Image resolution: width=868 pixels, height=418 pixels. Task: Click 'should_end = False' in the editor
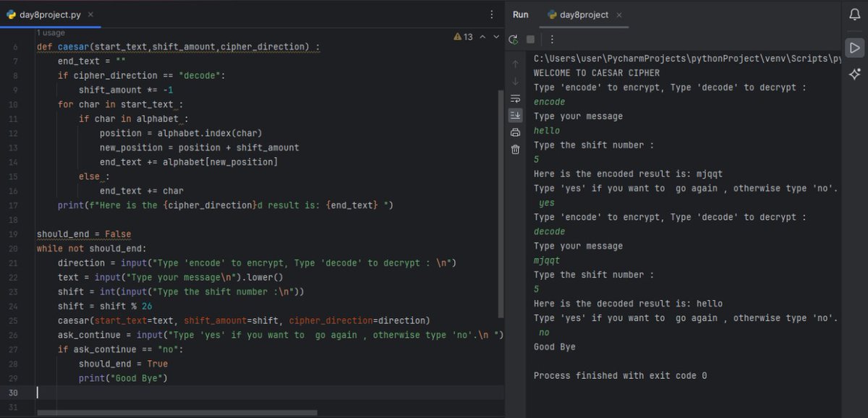coord(84,234)
